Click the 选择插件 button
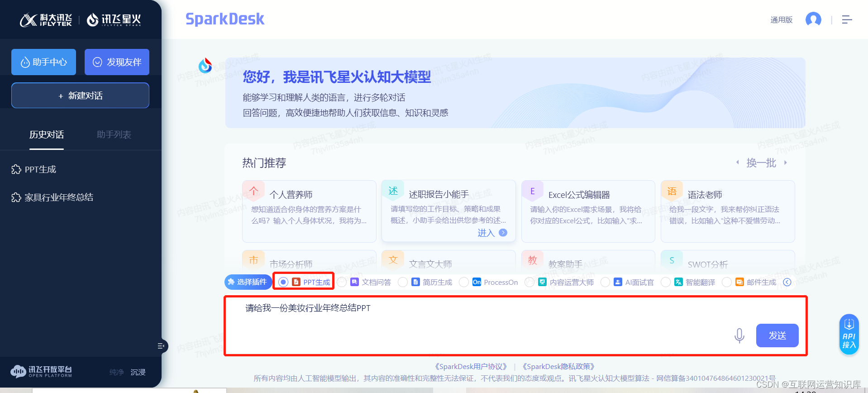868x393 pixels. point(248,282)
